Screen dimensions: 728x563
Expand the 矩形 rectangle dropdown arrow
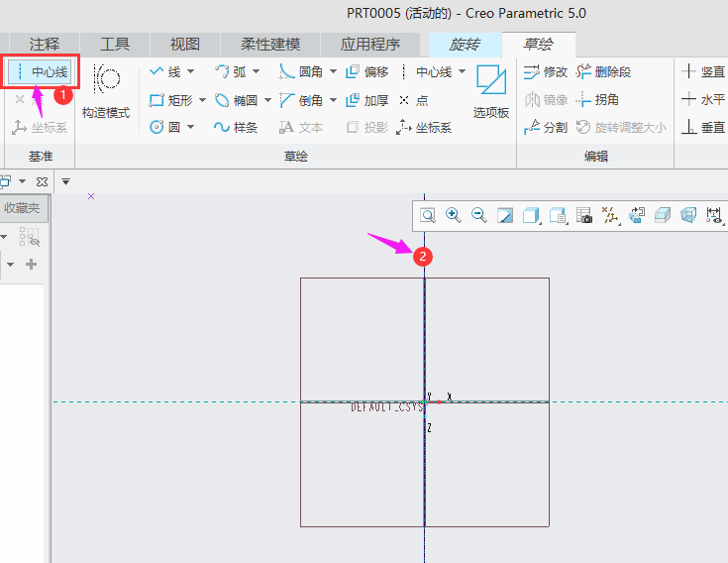click(x=202, y=100)
